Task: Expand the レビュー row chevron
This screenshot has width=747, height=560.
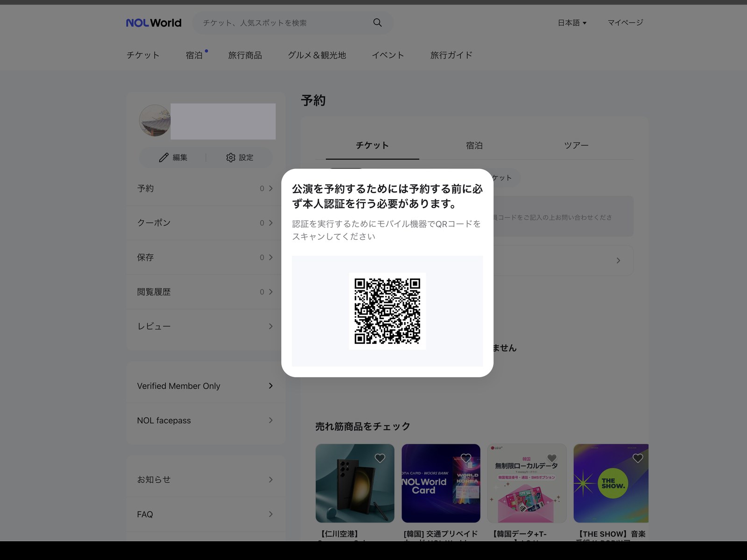Action: click(271, 326)
